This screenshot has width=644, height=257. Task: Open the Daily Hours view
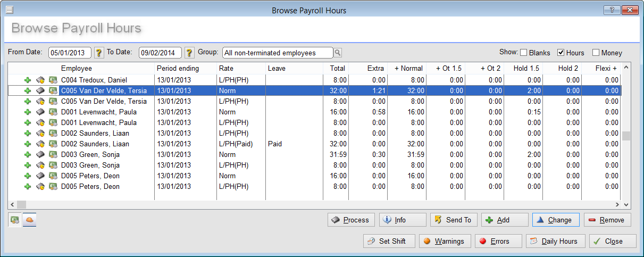[555, 241]
